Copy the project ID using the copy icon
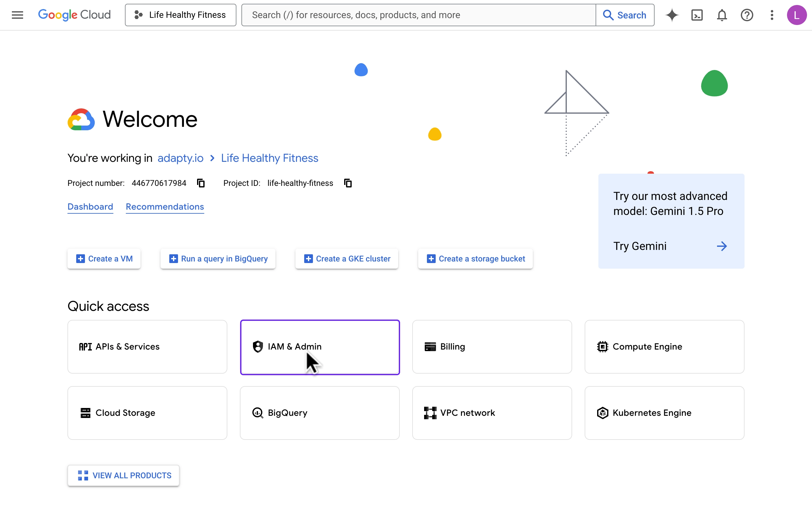Screen dimensions: 812x517 coord(348,183)
